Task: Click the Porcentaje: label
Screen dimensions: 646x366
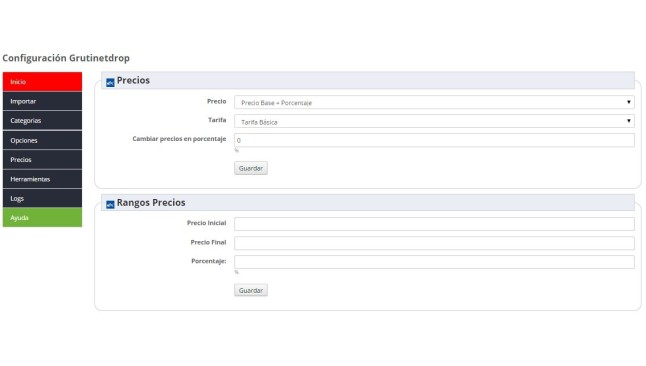Action: (x=208, y=261)
